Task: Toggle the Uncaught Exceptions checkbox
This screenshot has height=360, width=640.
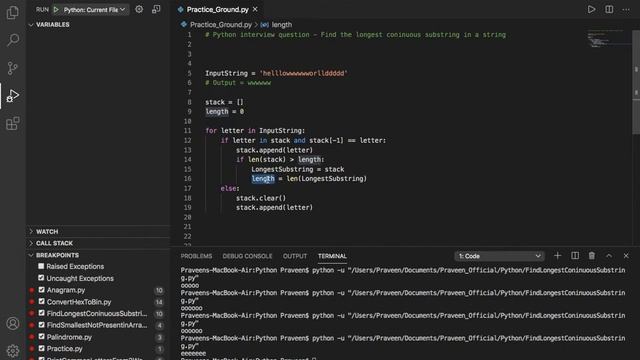Action: [41, 278]
